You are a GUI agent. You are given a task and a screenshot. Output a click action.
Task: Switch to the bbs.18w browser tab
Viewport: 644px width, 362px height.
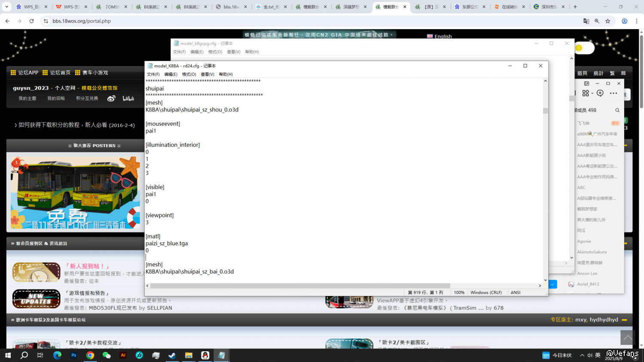click(x=232, y=7)
